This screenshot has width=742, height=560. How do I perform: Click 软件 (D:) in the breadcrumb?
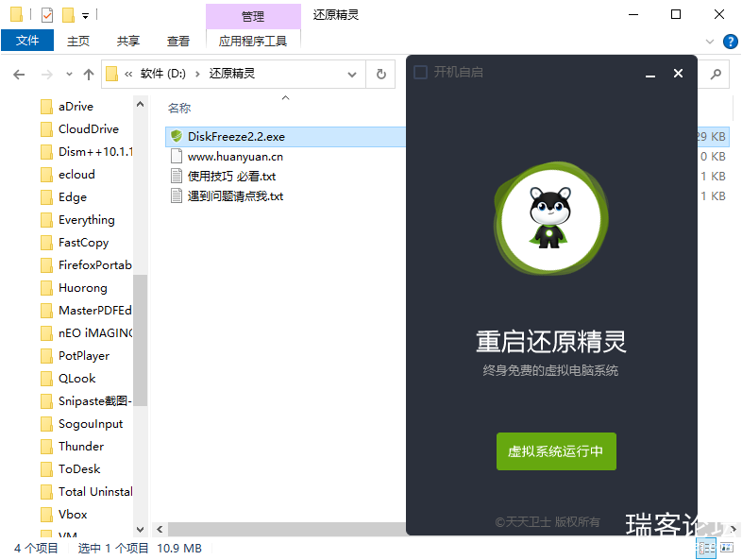(x=163, y=74)
